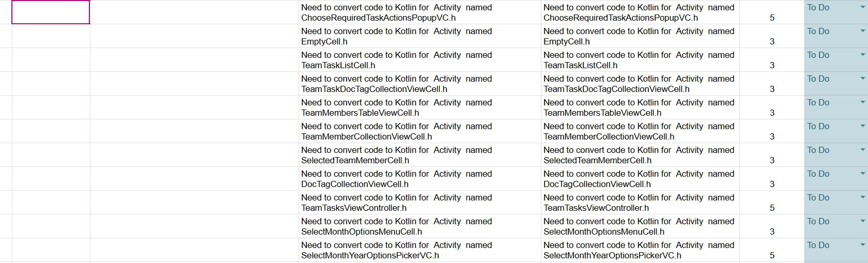Click the points value 5 for TeamTasksViewController.h
The image size is (868, 263).
pos(772,208)
